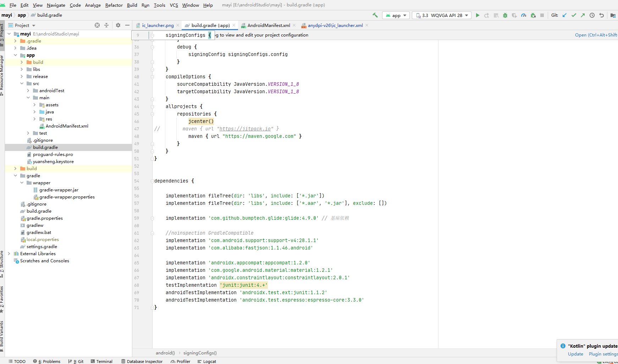The width and height of the screenshot is (618, 364).
Task: Collapse the wrapper folder
Action: click(22, 183)
